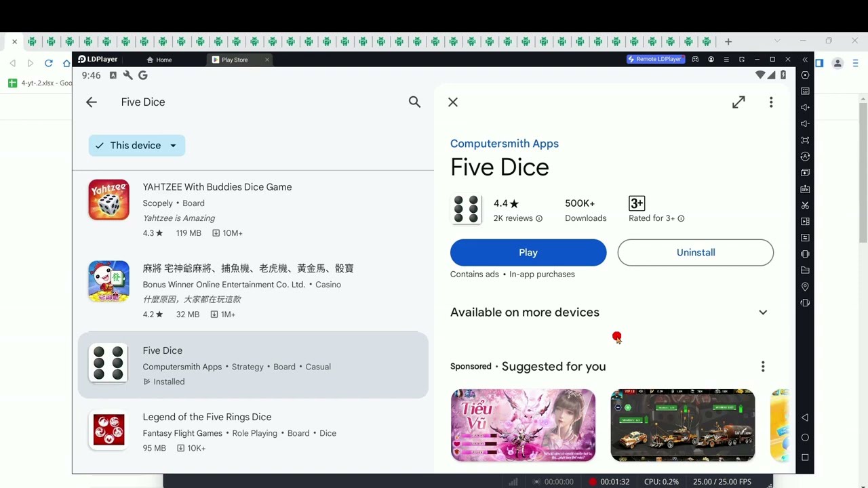
Task: Select YAHTZEE app icon thumbnail
Action: coord(108,200)
